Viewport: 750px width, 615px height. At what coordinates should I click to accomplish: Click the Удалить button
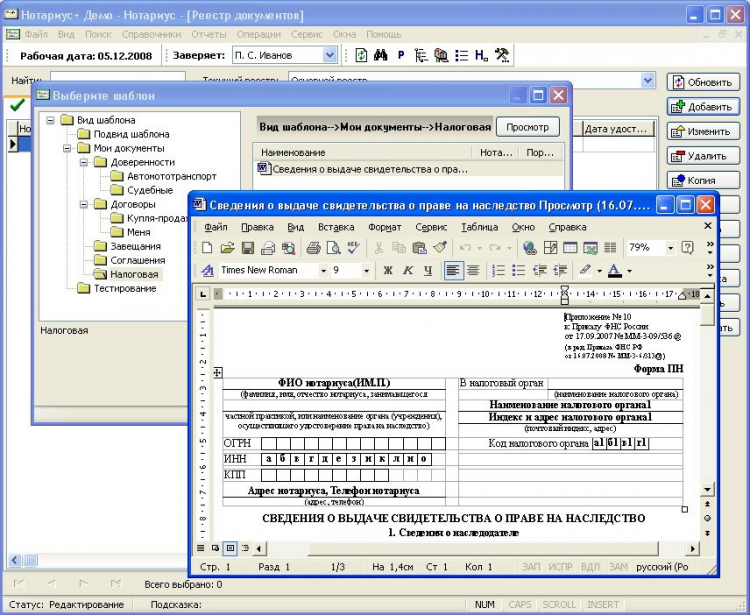tap(703, 156)
